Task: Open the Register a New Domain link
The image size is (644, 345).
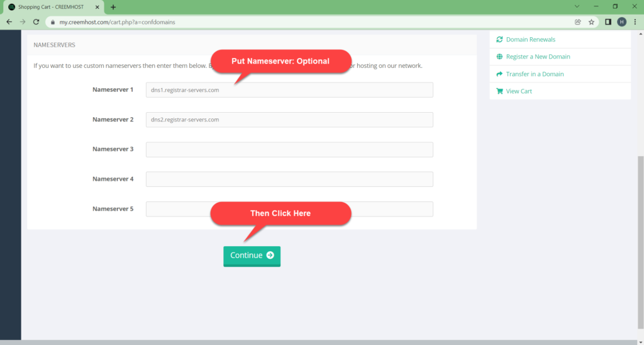Action: [x=538, y=57]
